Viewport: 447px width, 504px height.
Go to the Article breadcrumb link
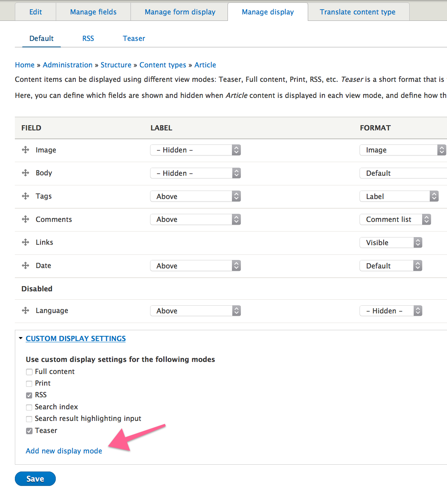pos(205,65)
